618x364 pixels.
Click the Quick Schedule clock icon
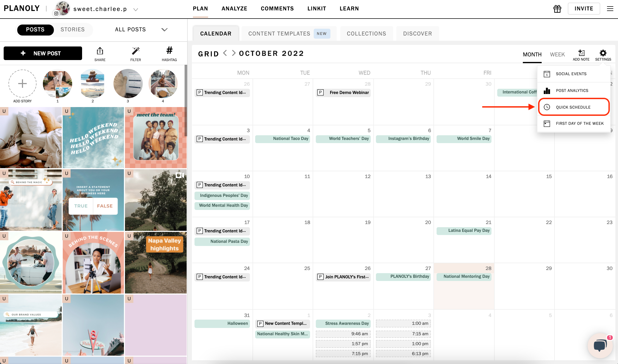click(x=547, y=107)
